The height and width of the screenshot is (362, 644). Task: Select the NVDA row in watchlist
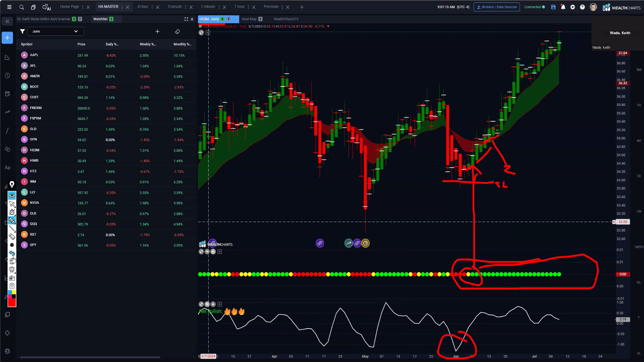tap(106, 203)
